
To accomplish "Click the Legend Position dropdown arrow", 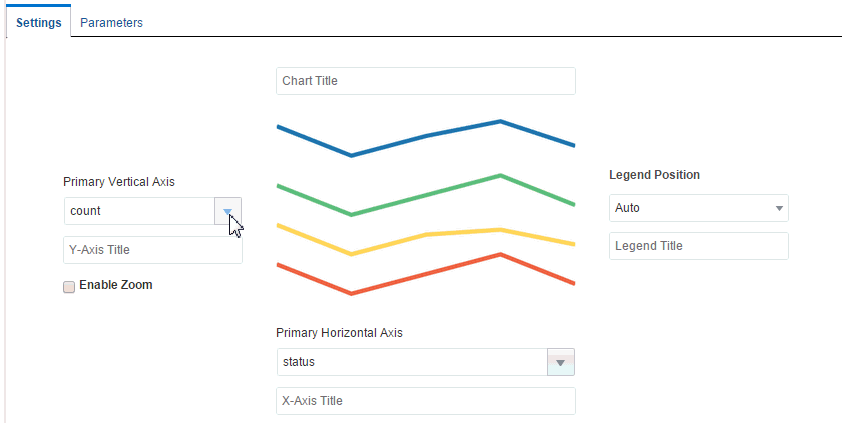I will pyautogui.click(x=778, y=208).
